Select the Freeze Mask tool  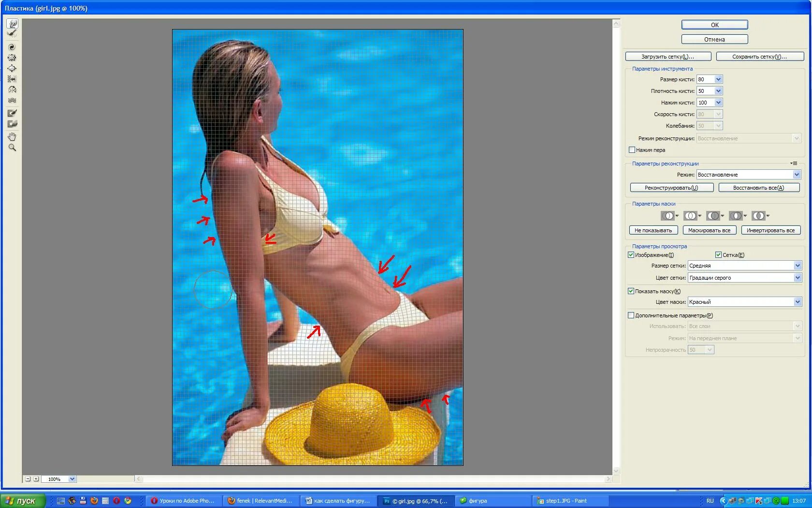(12, 113)
